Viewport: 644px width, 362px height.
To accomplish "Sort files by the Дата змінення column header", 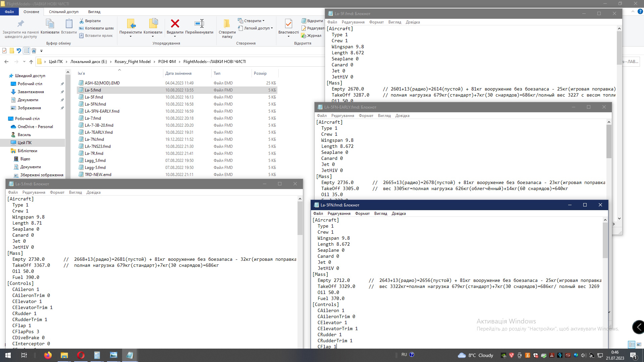I will tap(178, 73).
